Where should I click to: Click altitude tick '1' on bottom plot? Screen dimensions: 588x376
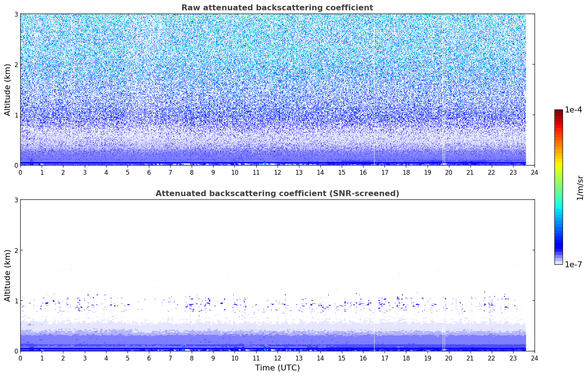click(16, 301)
